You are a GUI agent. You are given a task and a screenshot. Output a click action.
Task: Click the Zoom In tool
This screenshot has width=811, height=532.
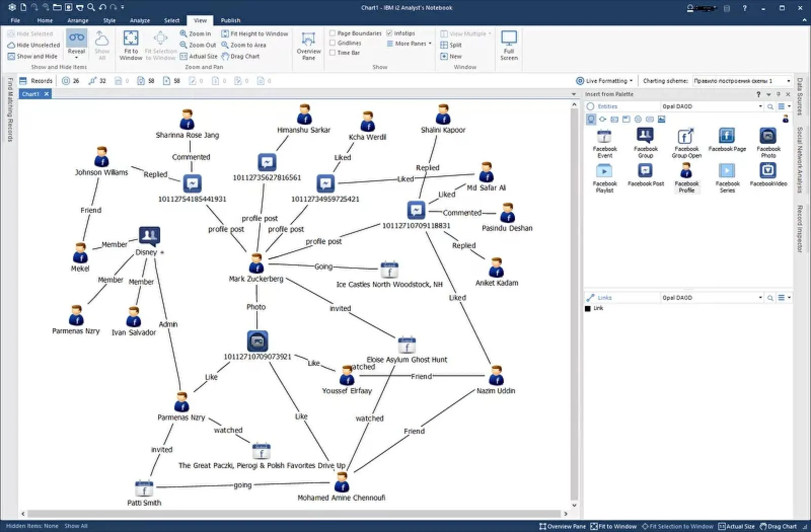point(197,33)
